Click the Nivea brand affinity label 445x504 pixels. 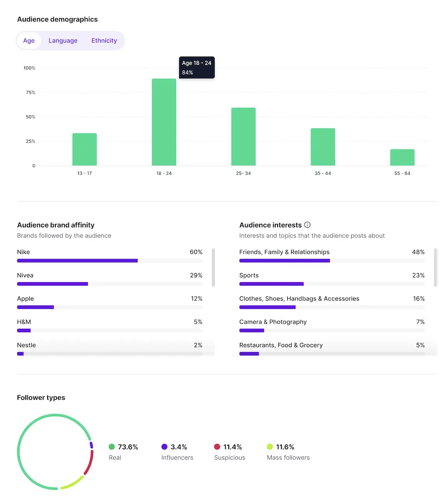click(25, 275)
